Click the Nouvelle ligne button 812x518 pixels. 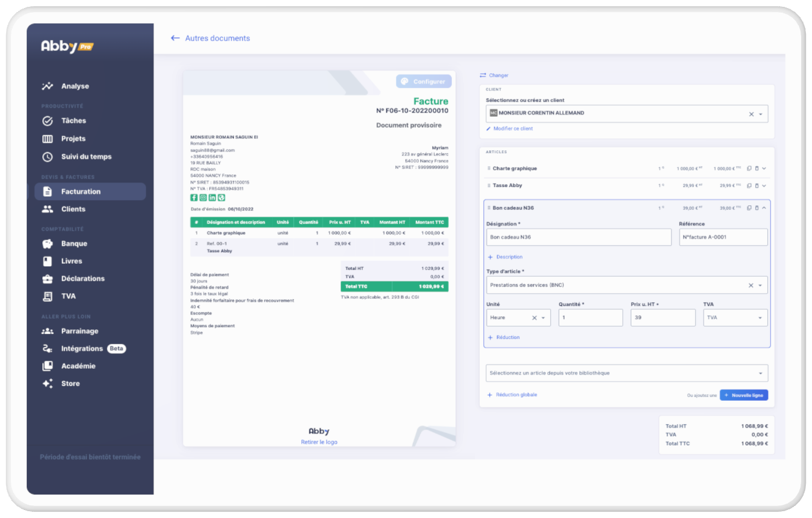pyautogui.click(x=743, y=395)
